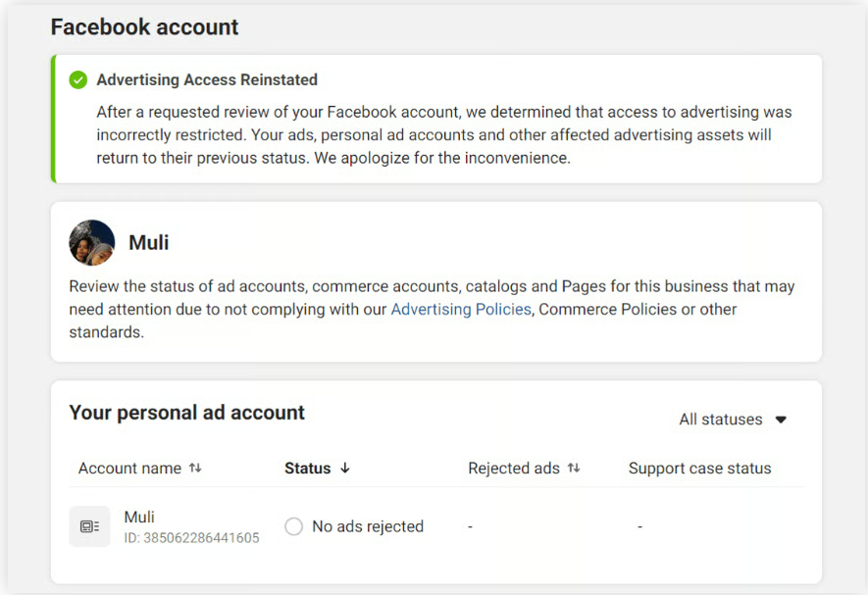Click the green Advertising Access Reinstated checkmark icon
The image size is (868, 595).
coord(77,79)
